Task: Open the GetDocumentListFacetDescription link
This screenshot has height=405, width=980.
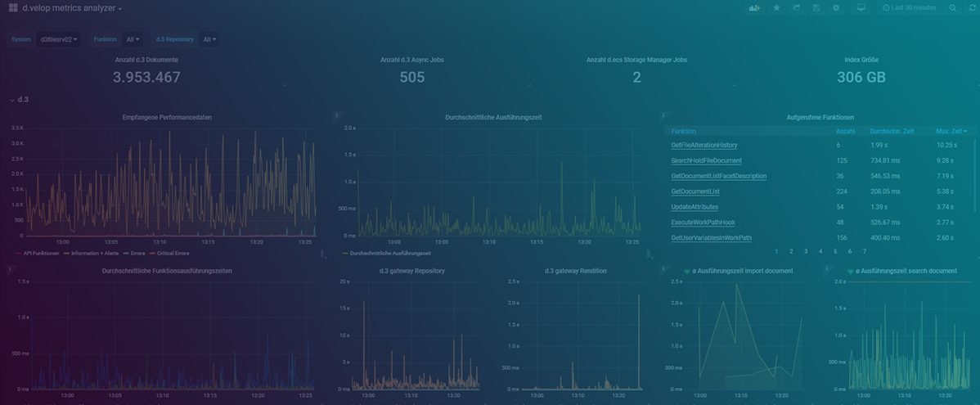Action: pyautogui.click(x=719, y=176)
